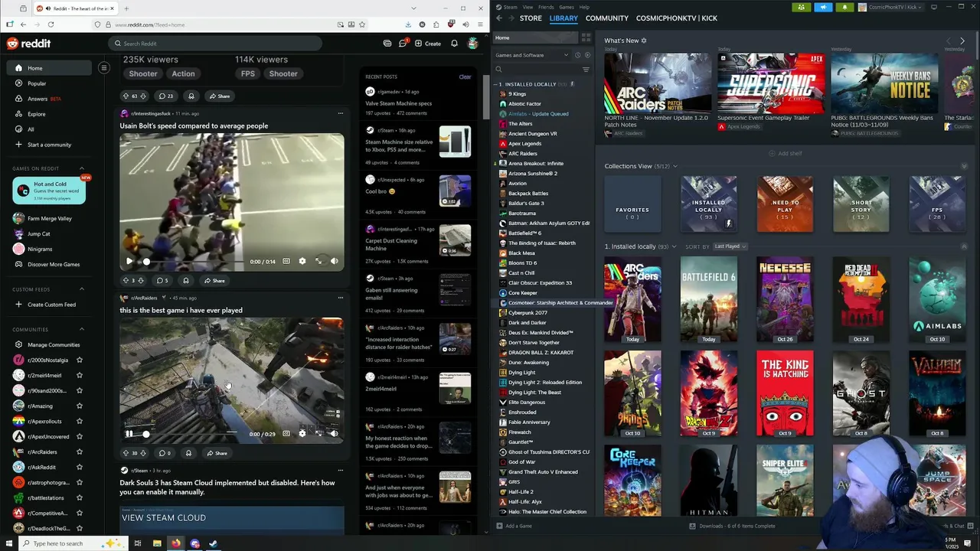Clear recent posts list
This screenshot has height=551, width=980.
click(465, 77)
